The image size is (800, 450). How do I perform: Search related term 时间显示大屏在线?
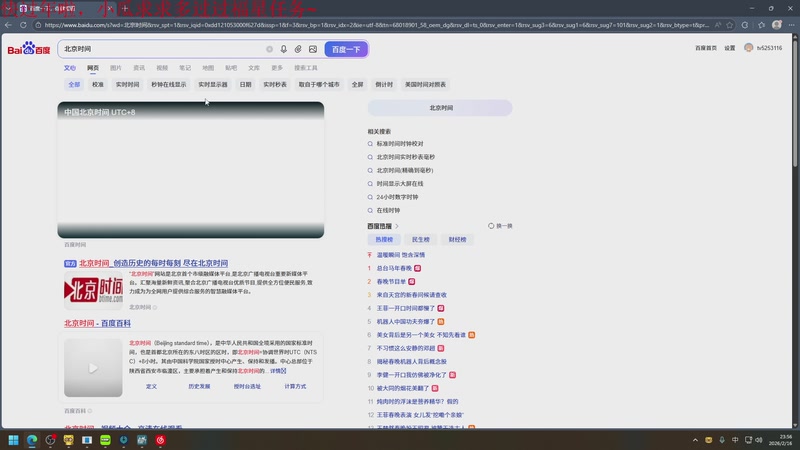(400, 184)
